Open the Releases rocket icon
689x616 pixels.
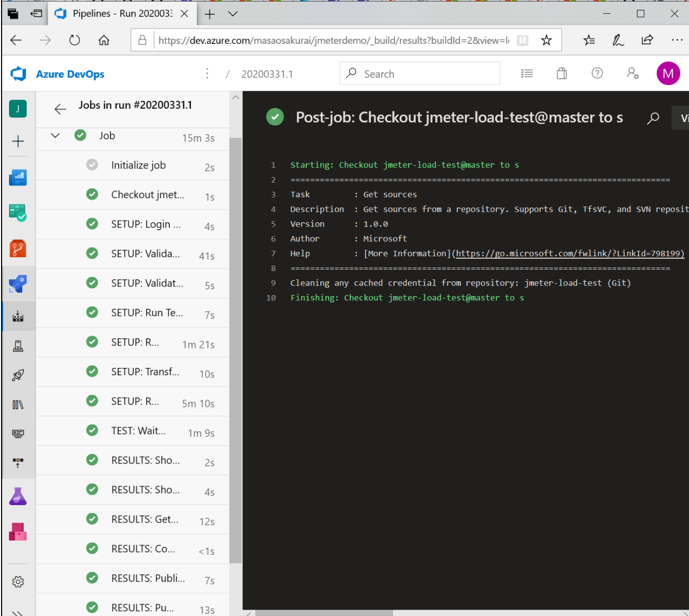point(18,375)
